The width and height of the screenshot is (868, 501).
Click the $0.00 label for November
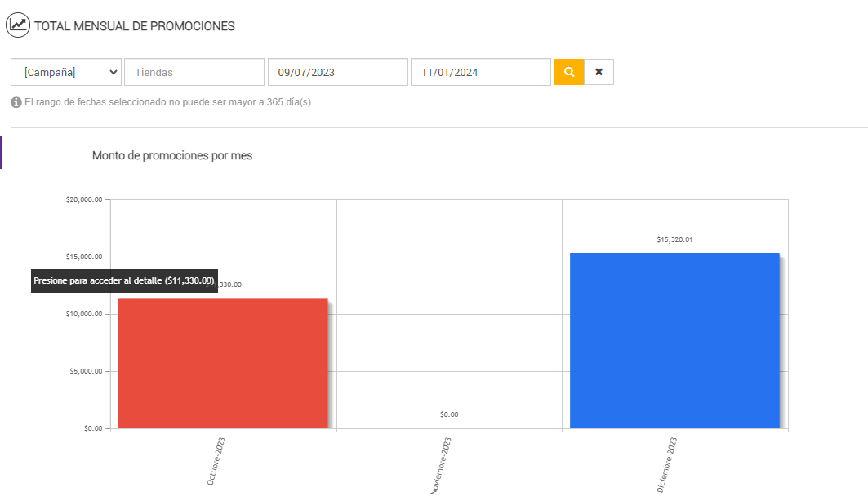(x=449, y=414)
